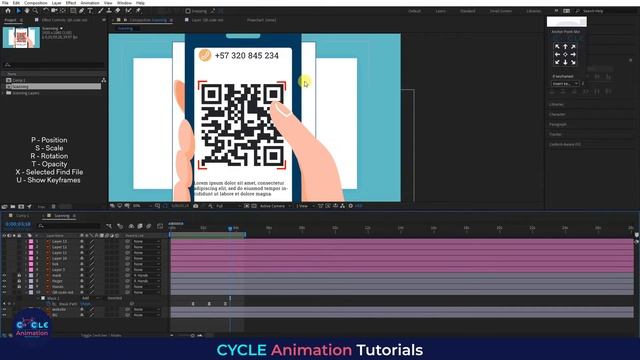Switch to the Small Screen workspace

point(500,11)
